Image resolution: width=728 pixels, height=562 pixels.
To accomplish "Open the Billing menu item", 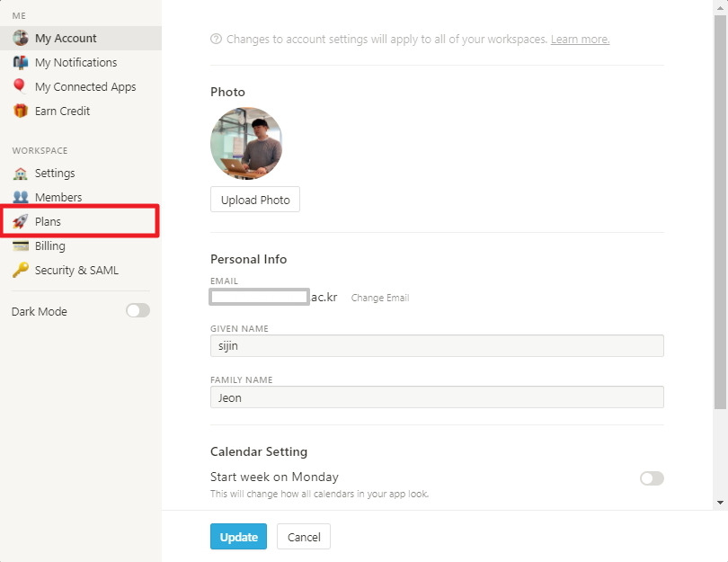I will click(x=49, y=245).
